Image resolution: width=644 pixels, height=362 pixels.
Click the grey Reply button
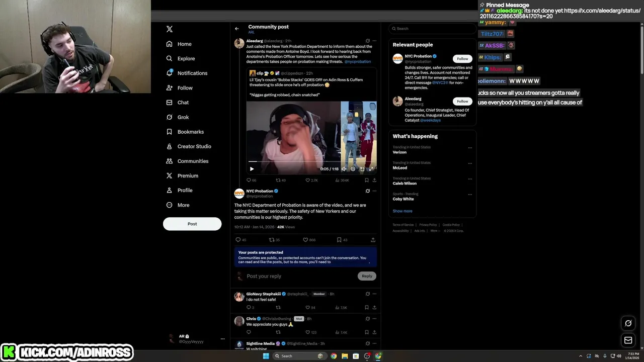[x=367, y=276]
